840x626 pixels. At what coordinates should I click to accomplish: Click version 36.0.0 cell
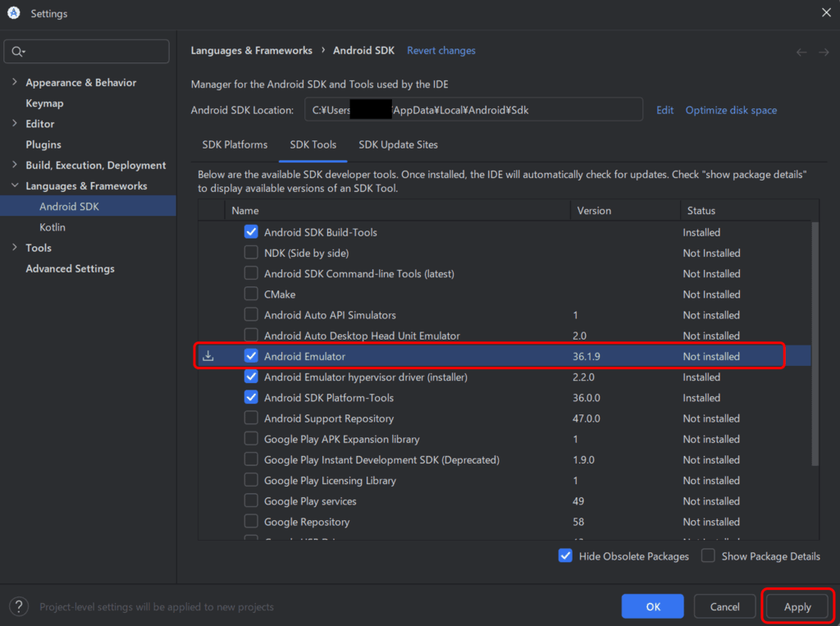tap(586, 398)
